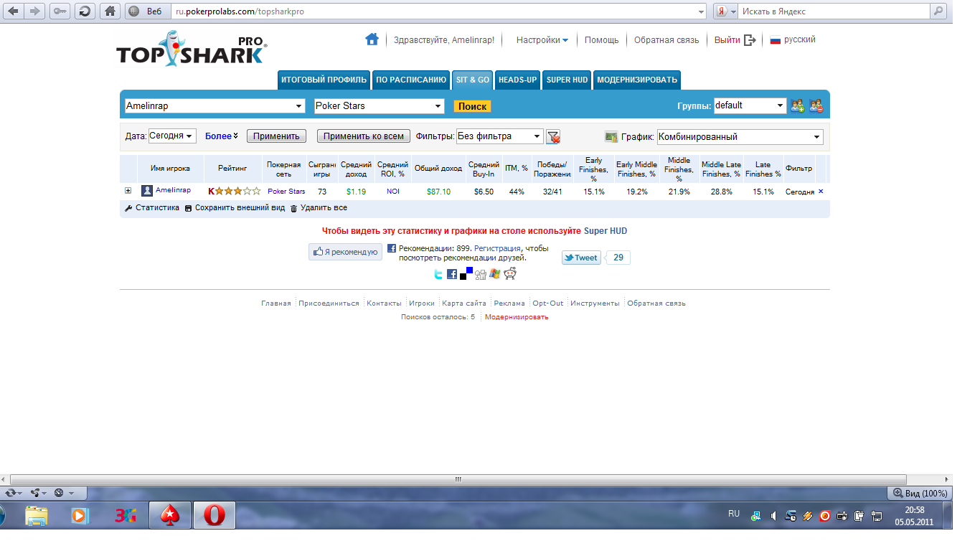980x551 pixels.
Task: Click the add group icon
Action: pos(797,106)
